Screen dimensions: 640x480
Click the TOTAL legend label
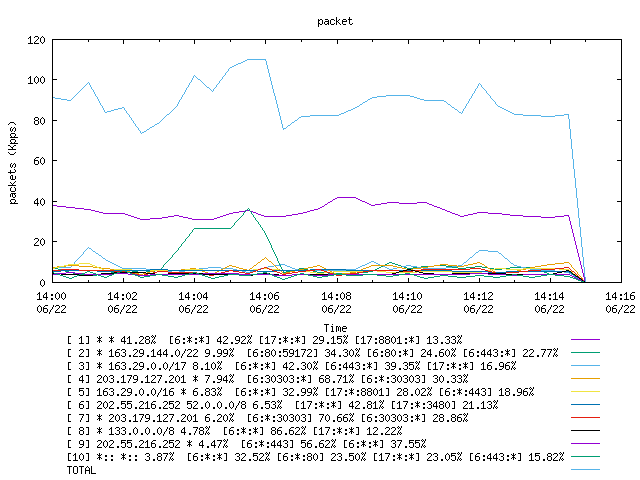[x=81, y=471]
